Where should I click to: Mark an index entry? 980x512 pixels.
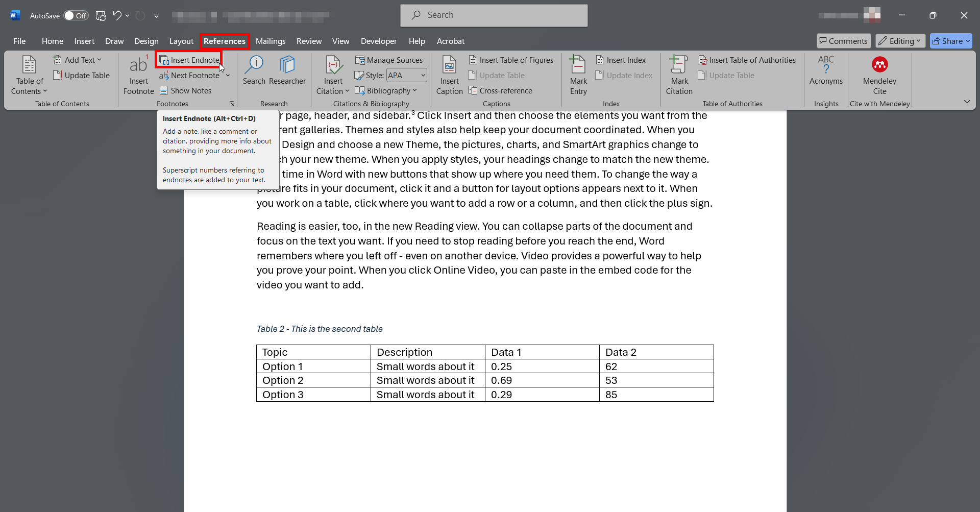[x=577, y=74]
